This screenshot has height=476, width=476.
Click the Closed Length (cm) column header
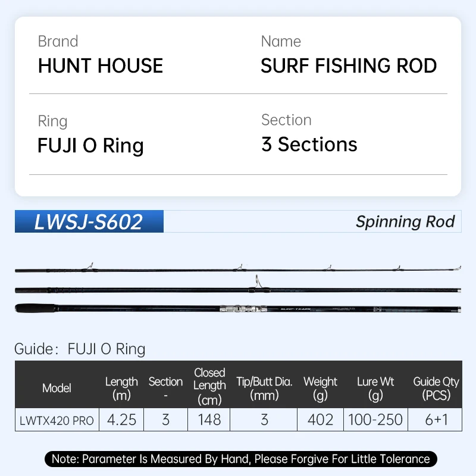click(209, 387)
